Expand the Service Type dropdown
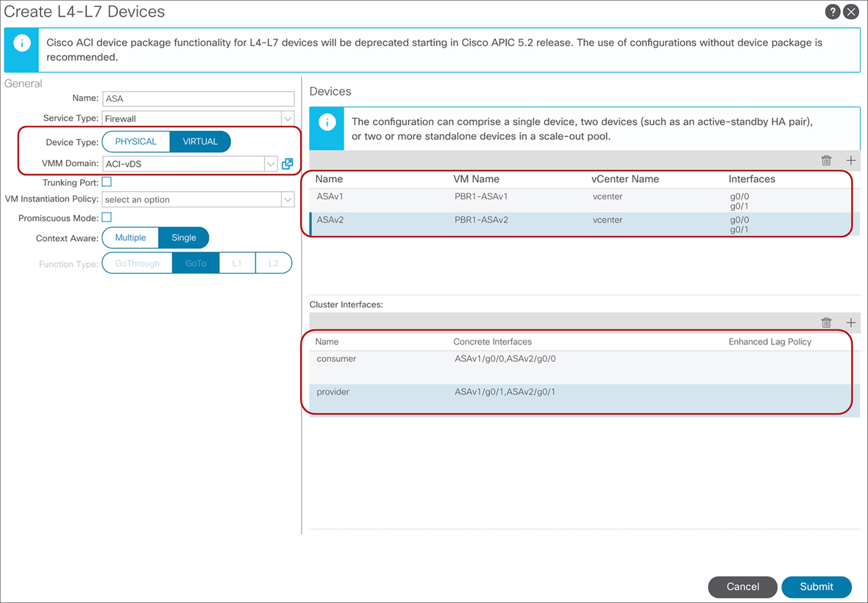Screen dimensions: 868x603 288,119
